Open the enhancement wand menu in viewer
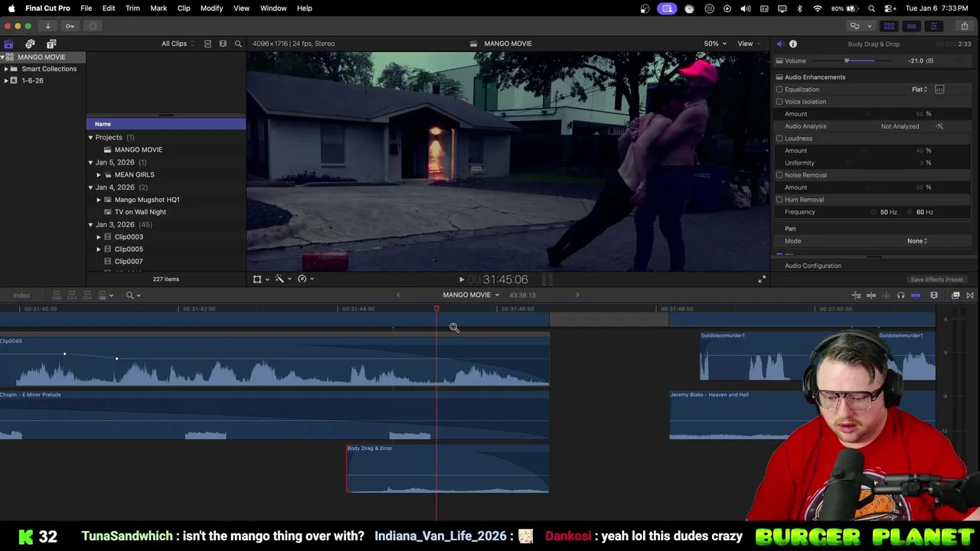This screenshot has height=551, width=980. pos(279,279)
